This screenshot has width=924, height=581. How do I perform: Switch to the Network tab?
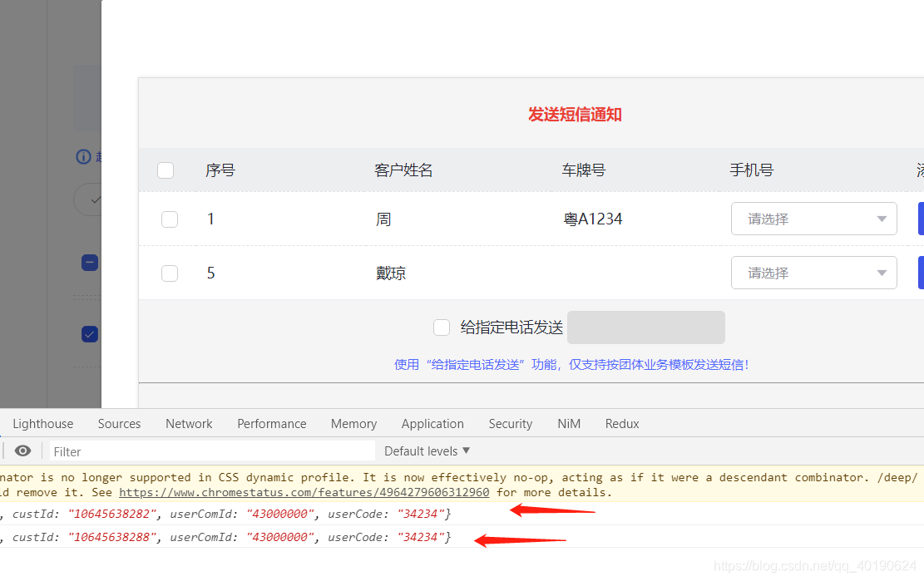point(189,423)
